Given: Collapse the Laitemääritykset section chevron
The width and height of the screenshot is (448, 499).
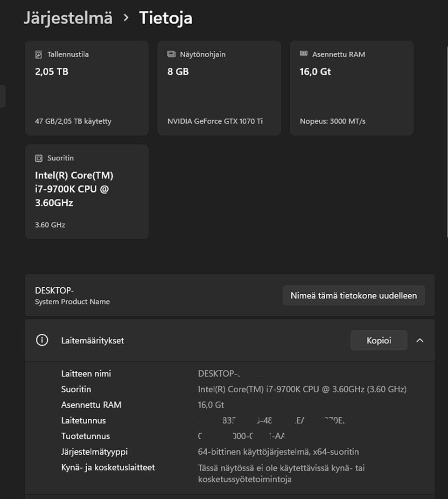Looking at the screenshot, I should [x=420, y=340].
